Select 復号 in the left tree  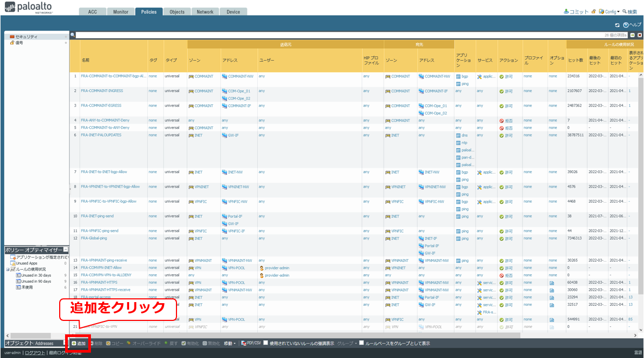[x=19, y=42]
